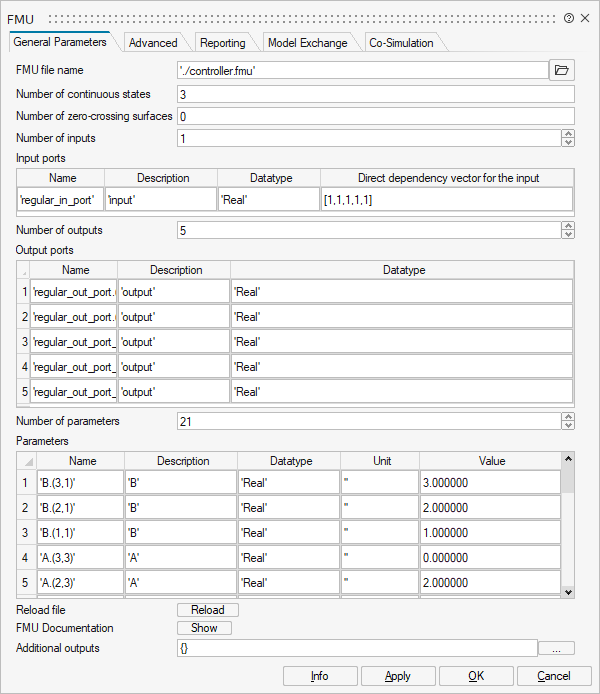Viewport: 600px width, 694px height.
Task: Click the Additional outputs ellipsis button
Action: click(x=556, y=648)
